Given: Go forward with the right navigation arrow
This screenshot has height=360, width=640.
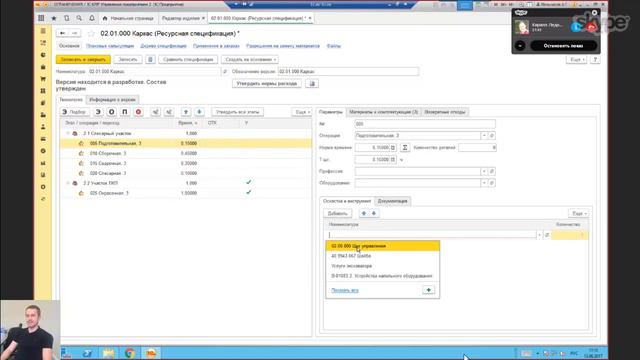Looking at the screenshot, I should coord(75,33).
